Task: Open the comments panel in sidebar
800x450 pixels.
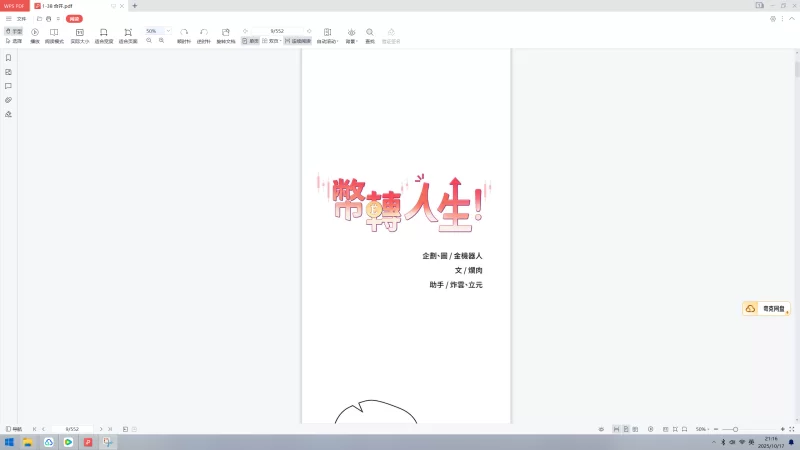Action: (x=8, y=86)
